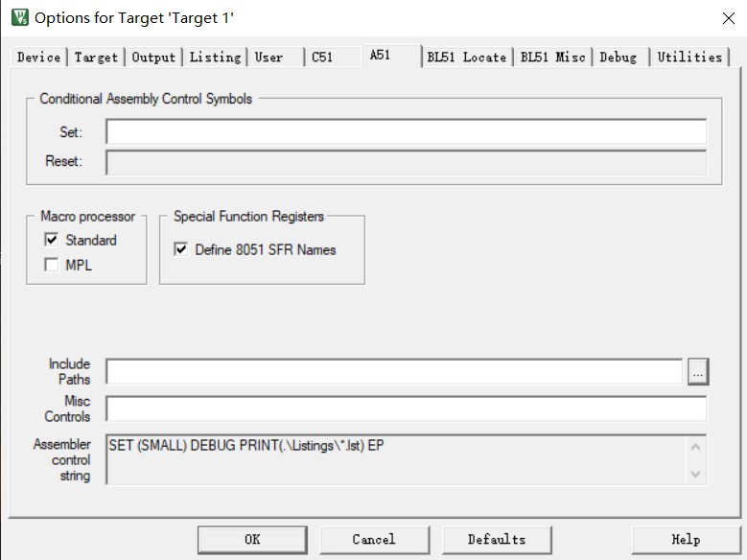The height and width of the screenshot is (560, 747).
Task: Enable the MPL macro processor checkbox
Action: [x=52, y=265]
